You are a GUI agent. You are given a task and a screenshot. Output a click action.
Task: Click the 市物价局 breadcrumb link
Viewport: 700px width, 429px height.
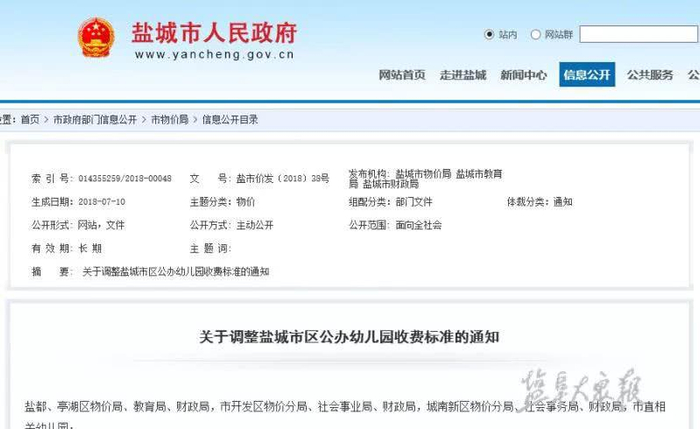pos(170,120)
